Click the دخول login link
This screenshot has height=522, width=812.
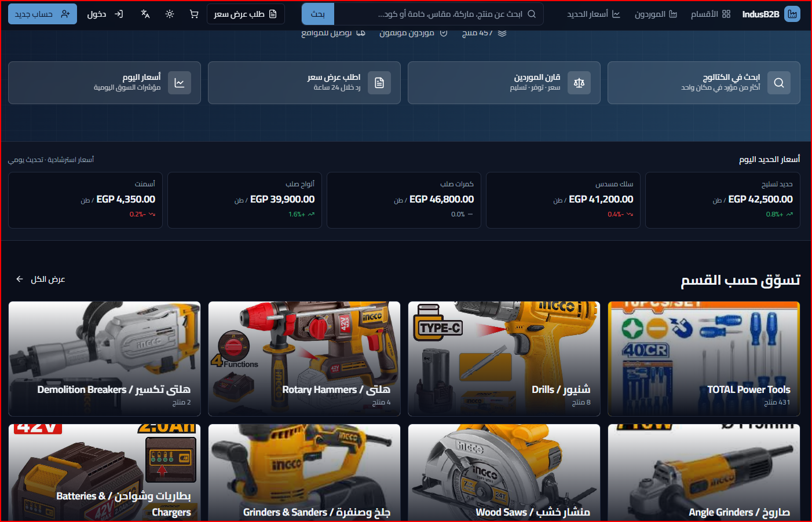(105, 14)
